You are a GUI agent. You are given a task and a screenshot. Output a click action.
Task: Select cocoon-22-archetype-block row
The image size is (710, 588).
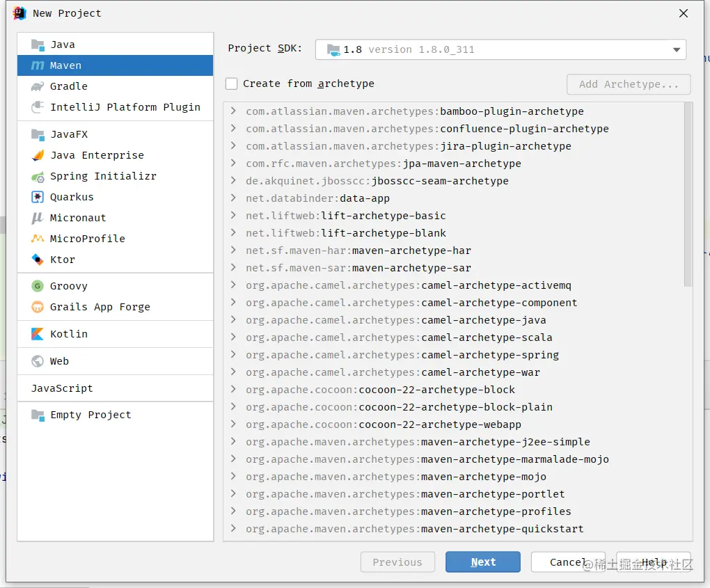coord(453,390)
